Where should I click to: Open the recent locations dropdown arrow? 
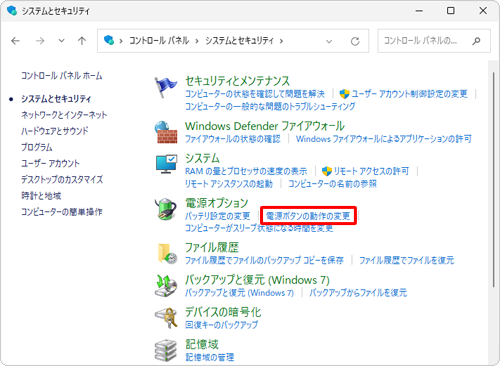pyautogui.click(x=61, y=41)
